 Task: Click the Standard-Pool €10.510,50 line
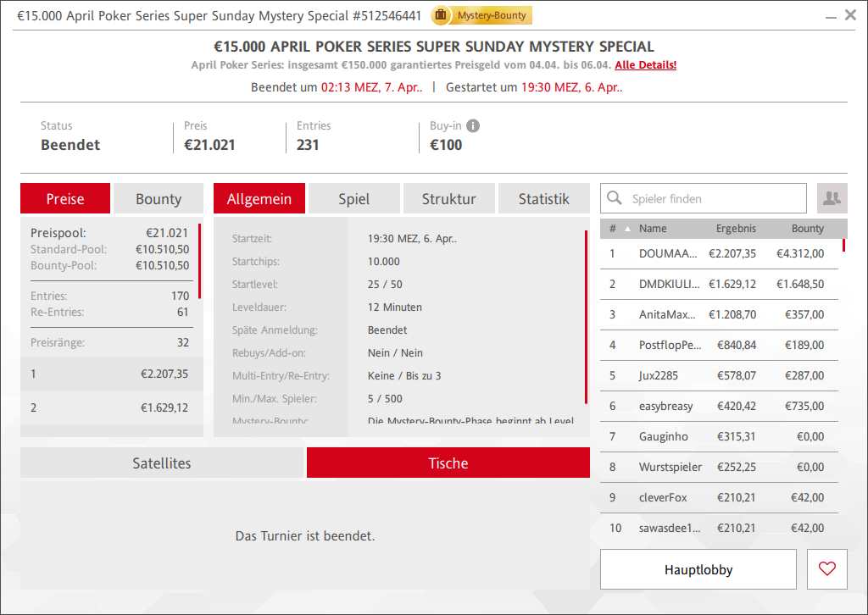[x=109, y=249]
